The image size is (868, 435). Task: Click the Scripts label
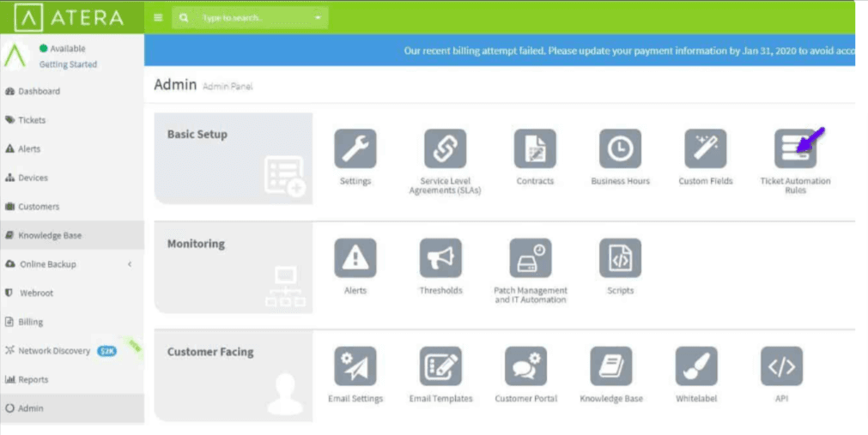(620, 291)
